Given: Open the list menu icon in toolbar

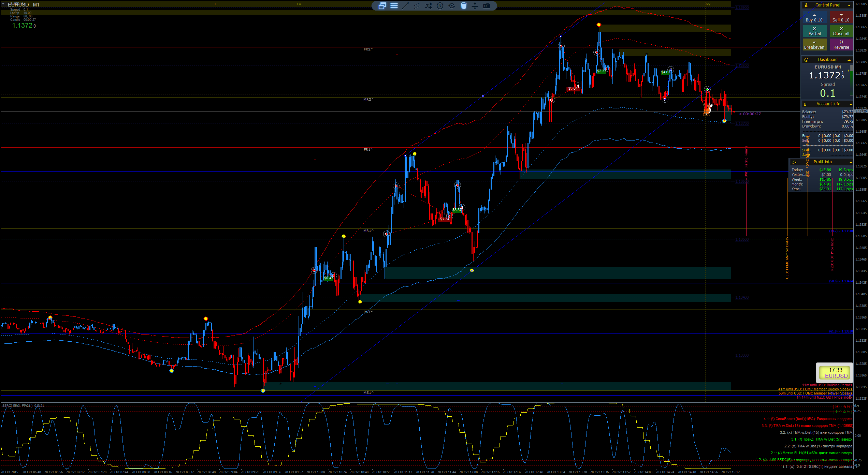Looking at the screenshot, I should click(x=394, y=6).
